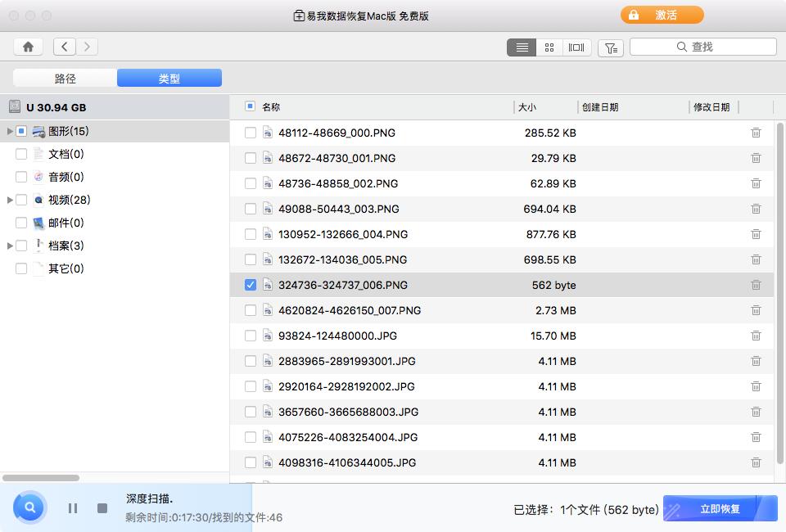Click the 立即恢复 recovery button
Viewport: 786px width, 532px height.
pyautogui.click(x=719, y=508)
